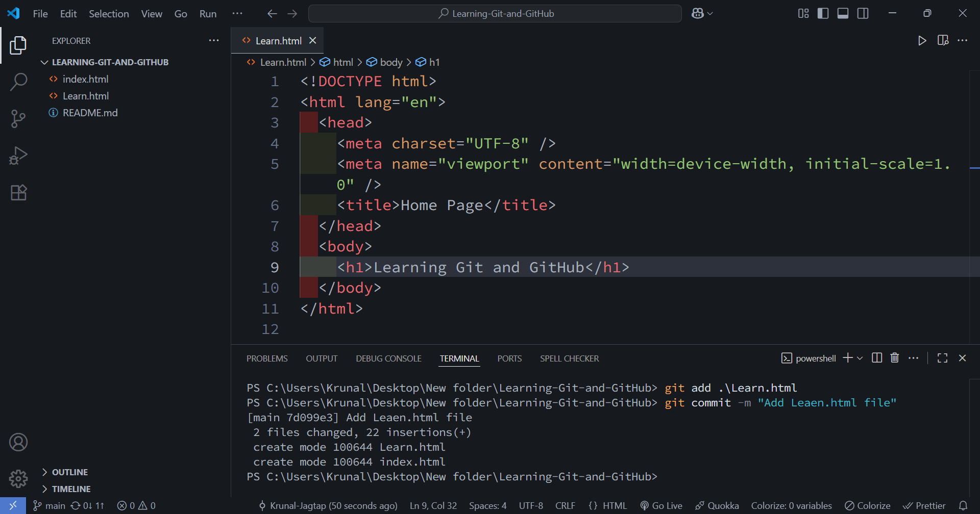Image resolution: width=980 pixels, height=514 pixels.
Task: Switch to OUTPUT panel tab
Action: pos(322,358)
